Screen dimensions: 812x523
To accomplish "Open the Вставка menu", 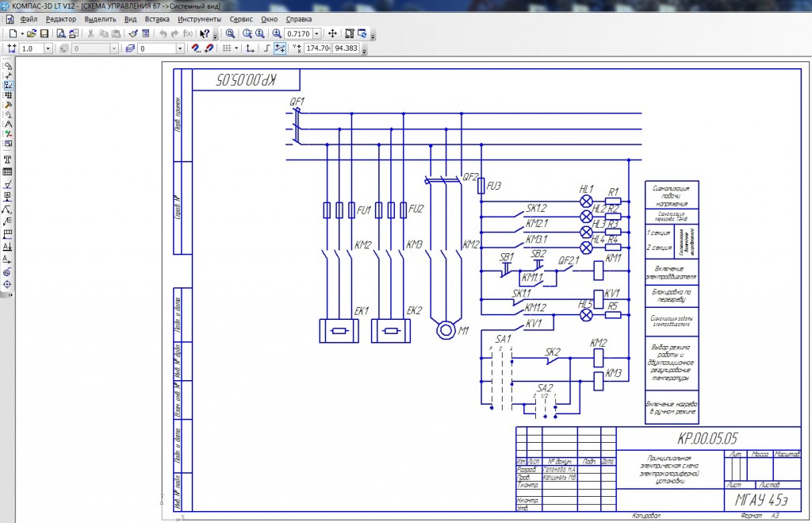I will click(x=157, y=19).
